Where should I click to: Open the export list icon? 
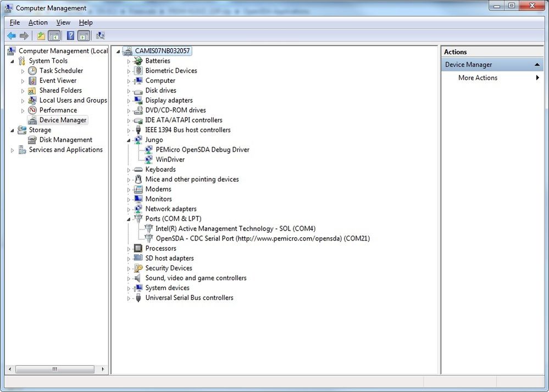tap(40, 36)
